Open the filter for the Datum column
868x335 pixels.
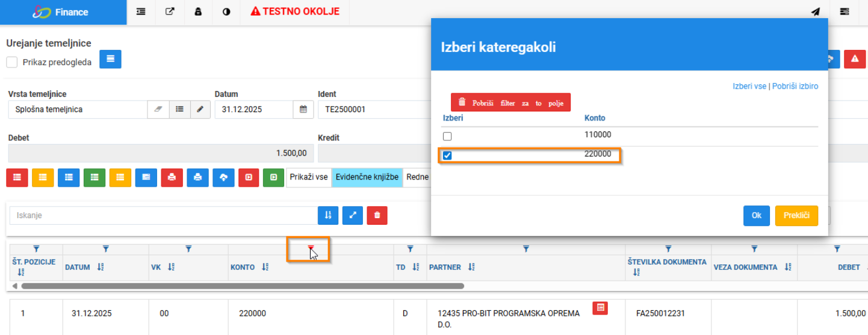106,248
